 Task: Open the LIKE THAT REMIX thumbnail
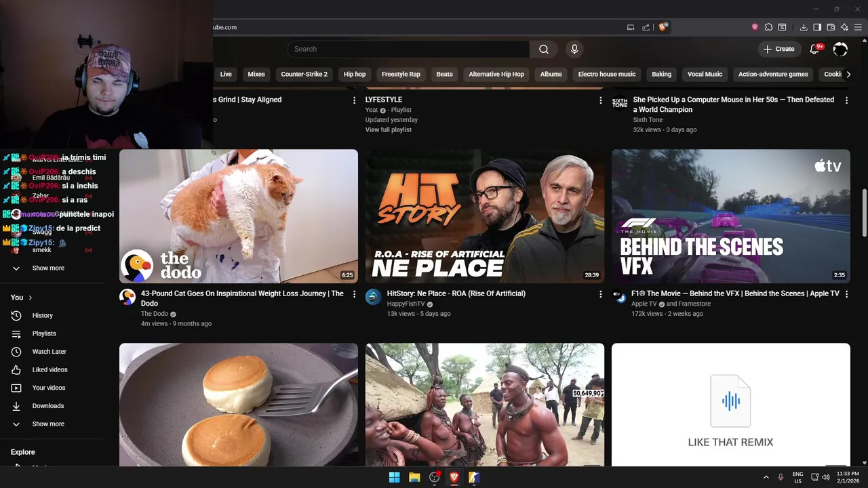[731, 405]
